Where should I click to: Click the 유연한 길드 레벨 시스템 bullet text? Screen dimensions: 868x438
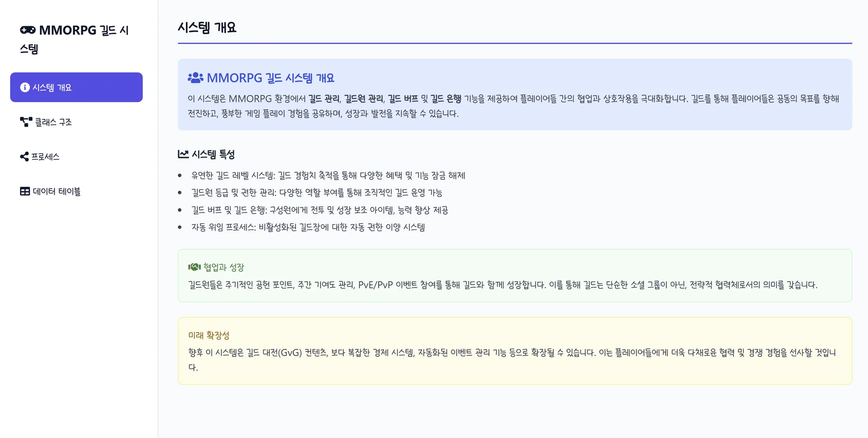[329, 175]
